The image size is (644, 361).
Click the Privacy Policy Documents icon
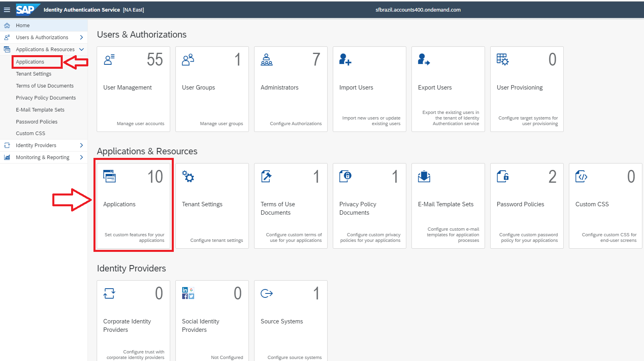345,176
